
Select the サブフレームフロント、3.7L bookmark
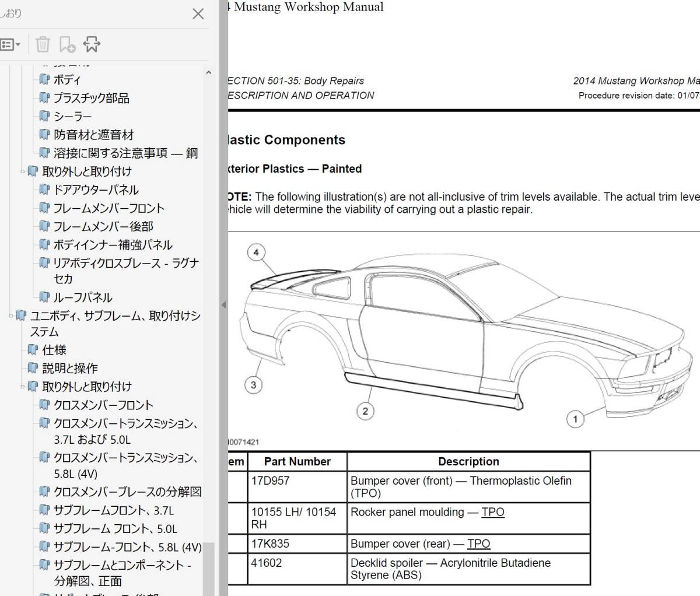click(x=114, y=510)
